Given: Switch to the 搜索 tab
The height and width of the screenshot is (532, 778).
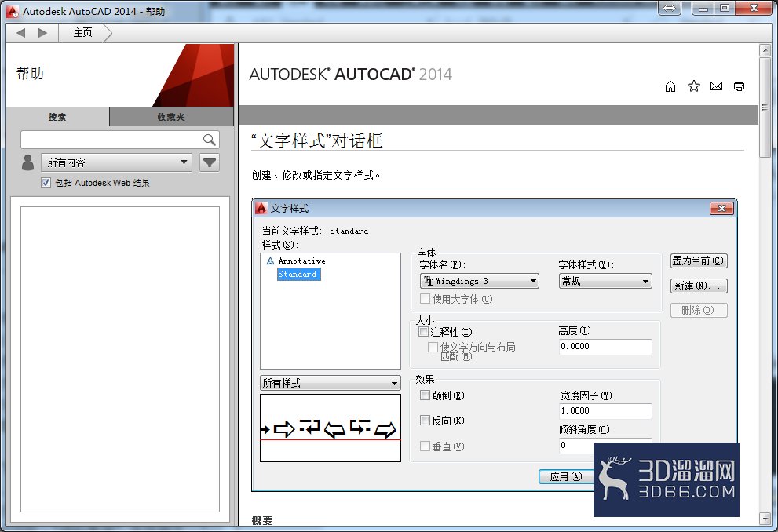Looking at the screenshot, I should (x=57, y=117).
